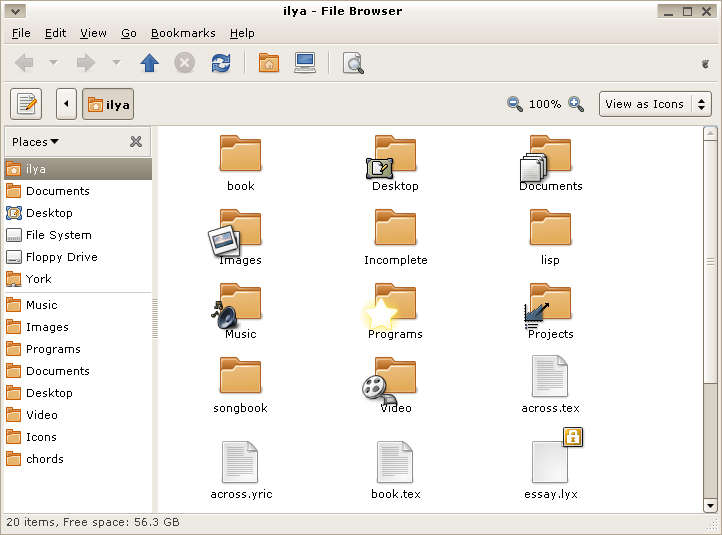Select the York sidebar bookmark
Screen dimensions: 722x535
(x=78, y=279)
